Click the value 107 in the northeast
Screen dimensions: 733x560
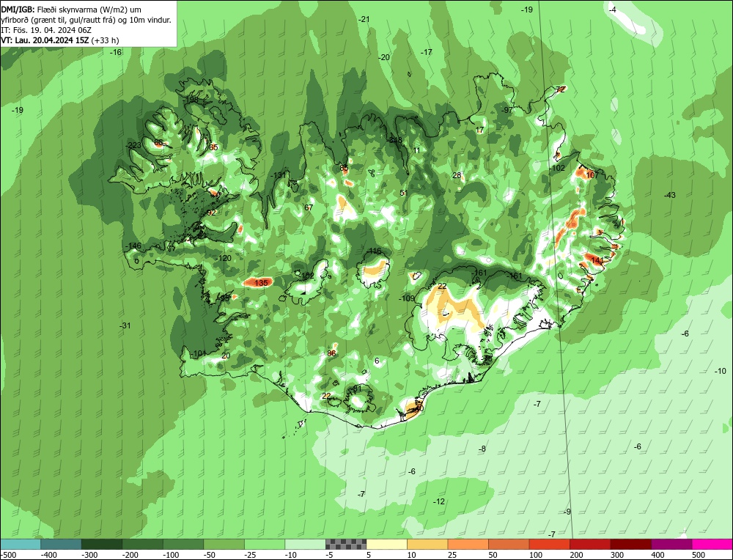click(x=592, y=175)
